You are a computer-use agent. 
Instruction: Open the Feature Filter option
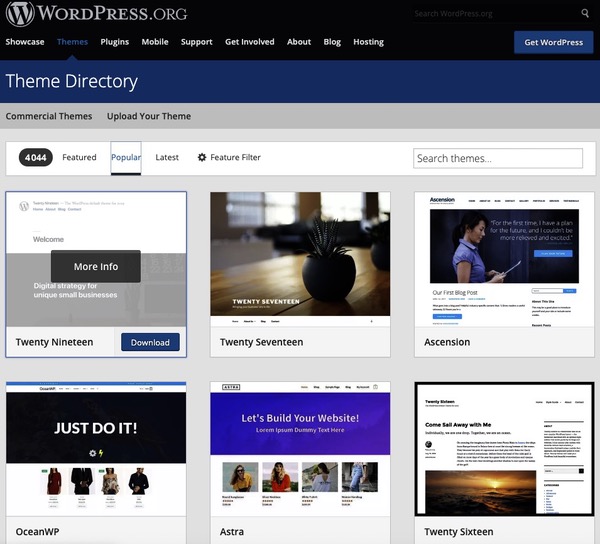coord(229,157)
